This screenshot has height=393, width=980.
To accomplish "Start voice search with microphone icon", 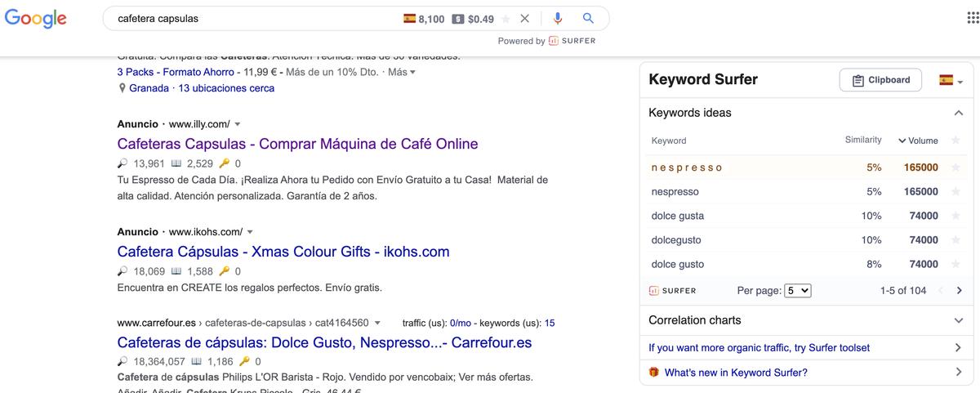I will pos(558,19).
